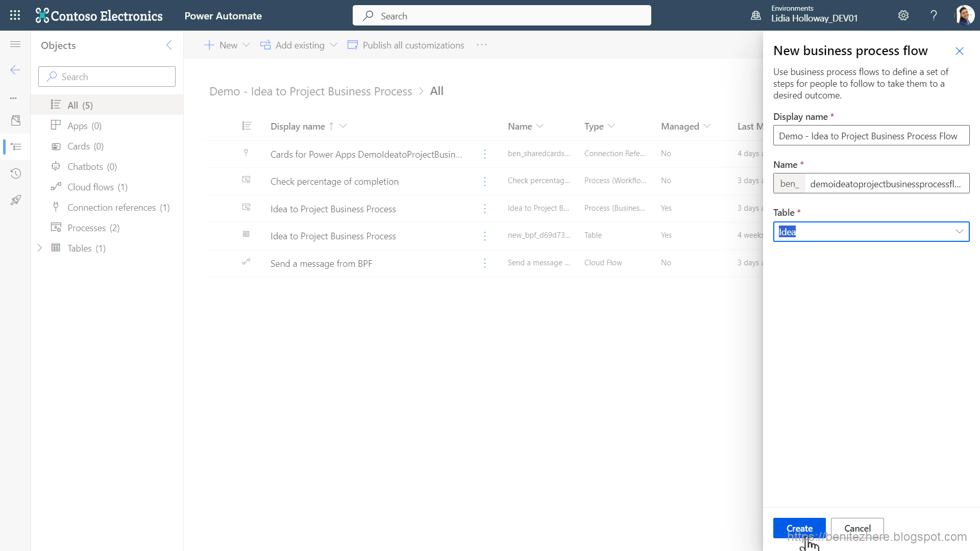Click the Cancel button
The width and height of the screenshot is (980, 551).
click(857, 528)
